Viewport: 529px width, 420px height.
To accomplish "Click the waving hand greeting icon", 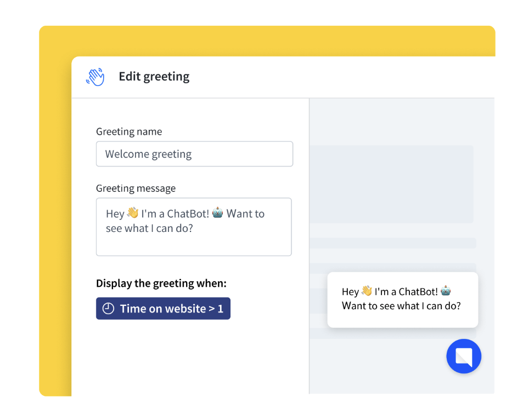I will pyautogui.click(x=95, y=77).
